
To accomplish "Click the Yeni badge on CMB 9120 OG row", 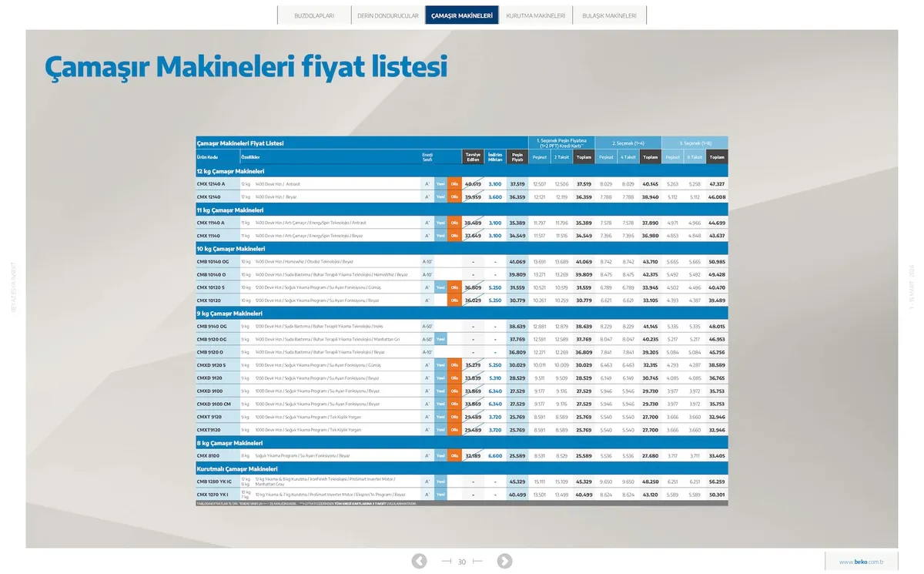I will [440, 339].
